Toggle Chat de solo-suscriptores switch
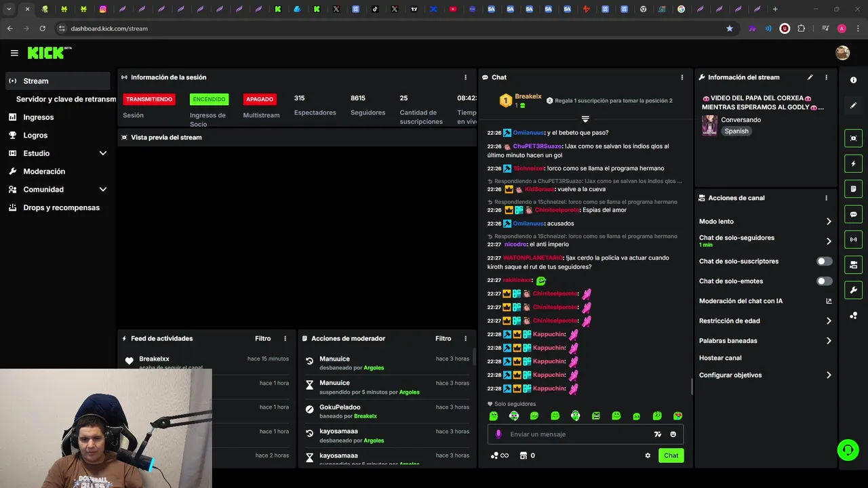Screen dimensions: 868x488 pos(824,261)
